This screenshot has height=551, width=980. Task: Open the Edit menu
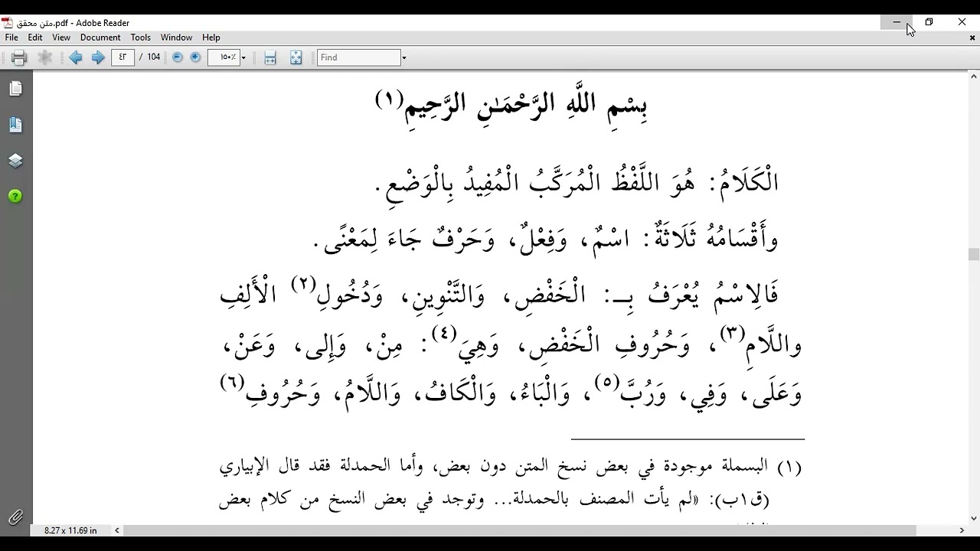[x=35, y=37]
